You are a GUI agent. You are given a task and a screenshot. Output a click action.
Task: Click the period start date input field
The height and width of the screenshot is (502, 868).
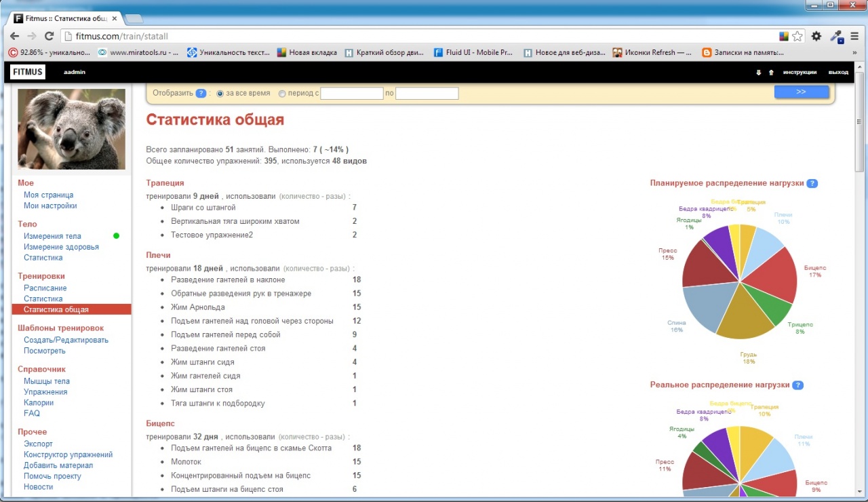click(x=351, y=94)
